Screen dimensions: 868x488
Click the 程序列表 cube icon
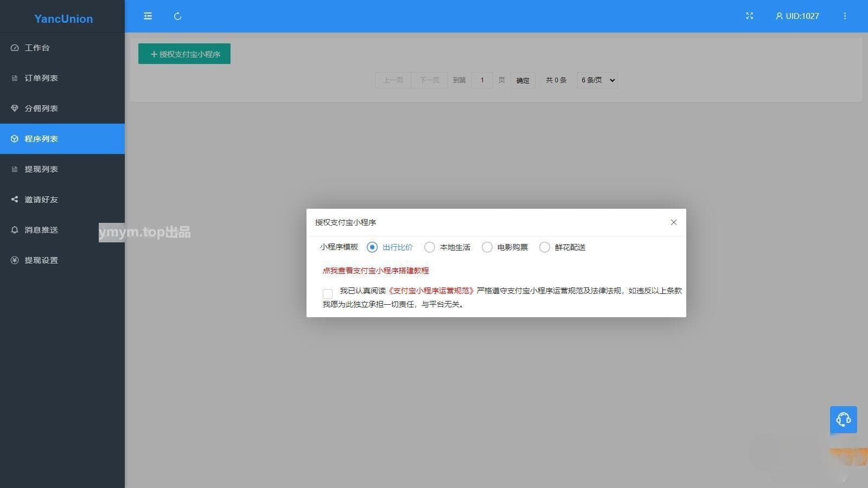15,139
